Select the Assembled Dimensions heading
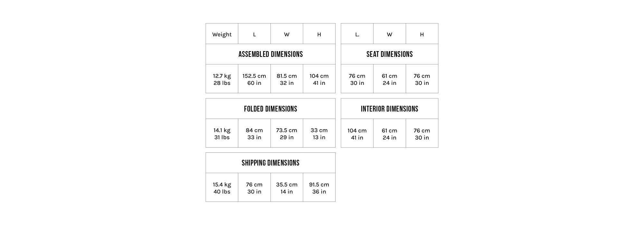Viewport: 644px width, 225px height. click(270, 54)
